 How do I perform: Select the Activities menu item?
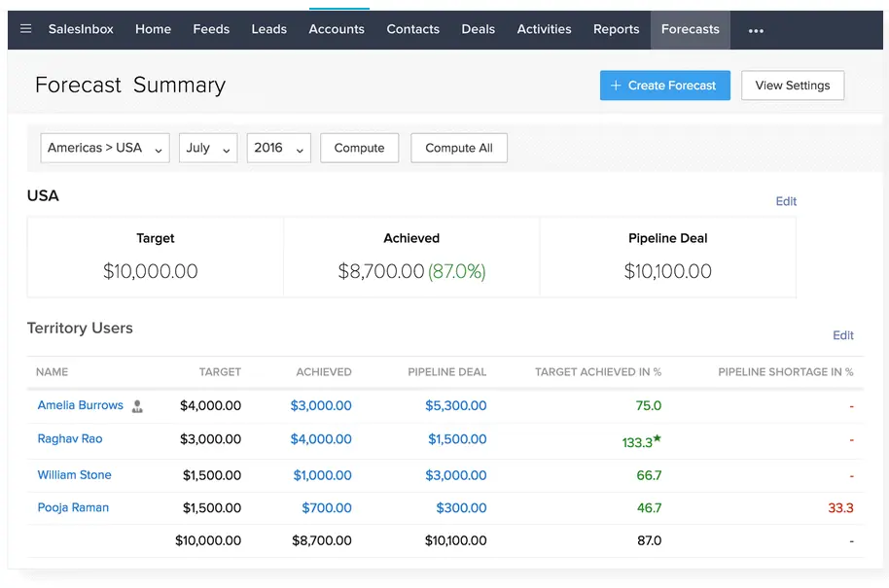coord(544,29)
